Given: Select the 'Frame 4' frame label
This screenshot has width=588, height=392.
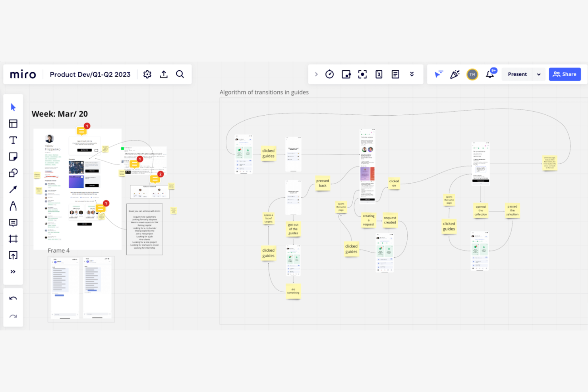Looking at the screenshot, I should (58, 251).
